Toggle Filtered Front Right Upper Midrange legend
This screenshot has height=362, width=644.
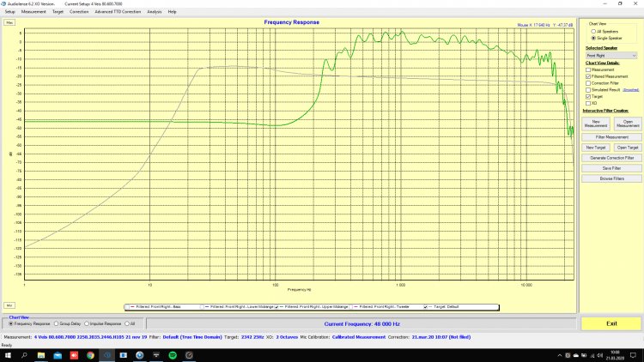click(276, 307)
